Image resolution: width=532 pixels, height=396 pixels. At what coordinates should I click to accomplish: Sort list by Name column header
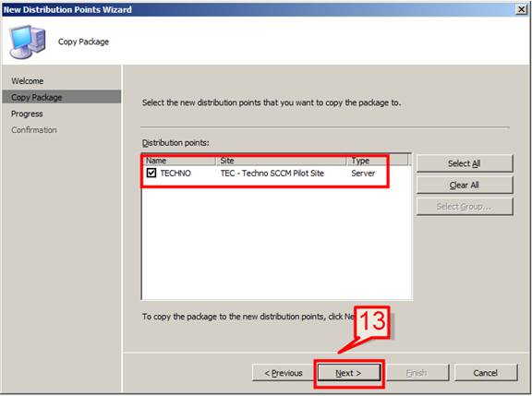pos(179,160)
